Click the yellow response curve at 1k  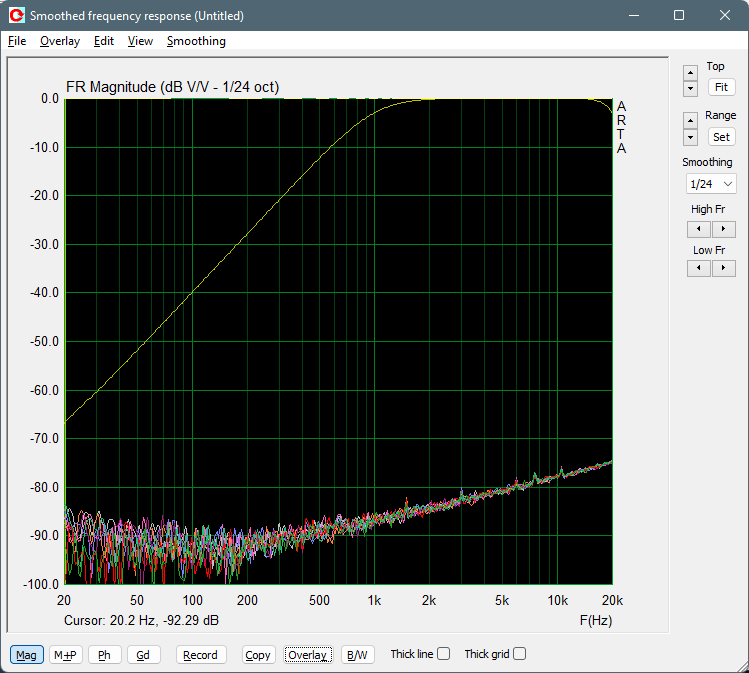point(374,113)
